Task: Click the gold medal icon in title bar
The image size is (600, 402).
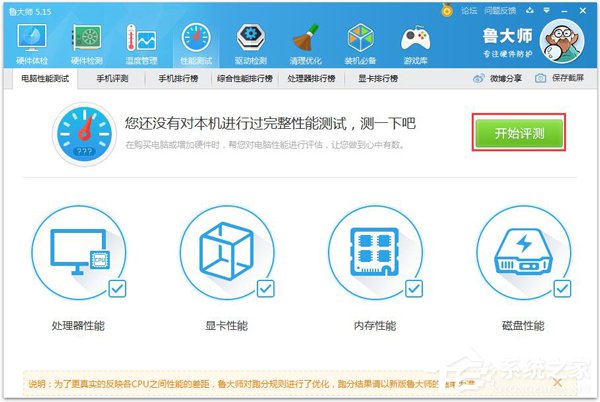Action: tap(447, 10)
